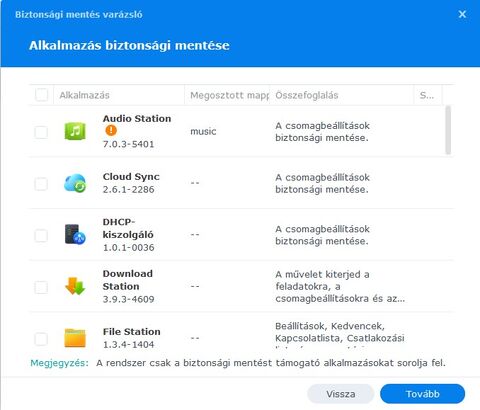Tick the Download Station checkbox
This screenshot has height=410, width=480.
41,287
